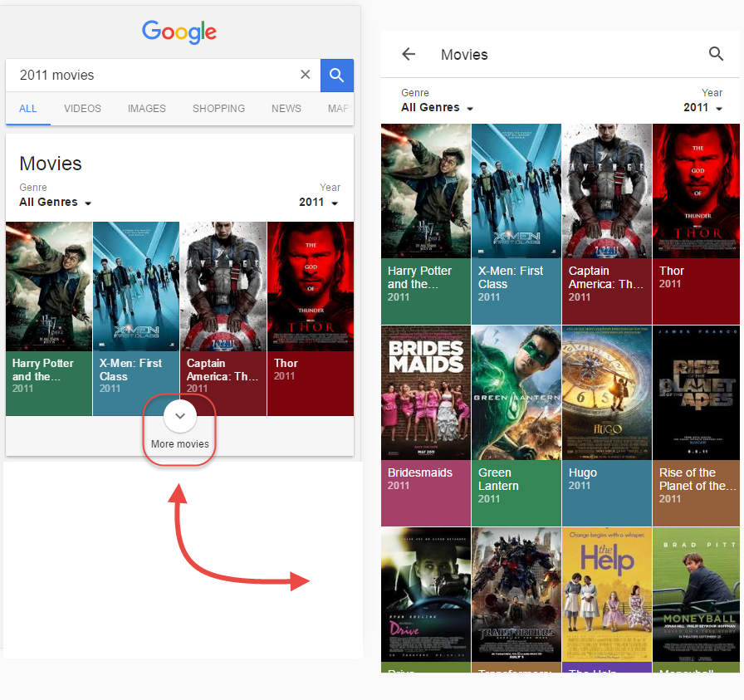This screenshot has height=700, width=744.
Task: Switch to the Images tab
Action: click(x=147, y=109)
